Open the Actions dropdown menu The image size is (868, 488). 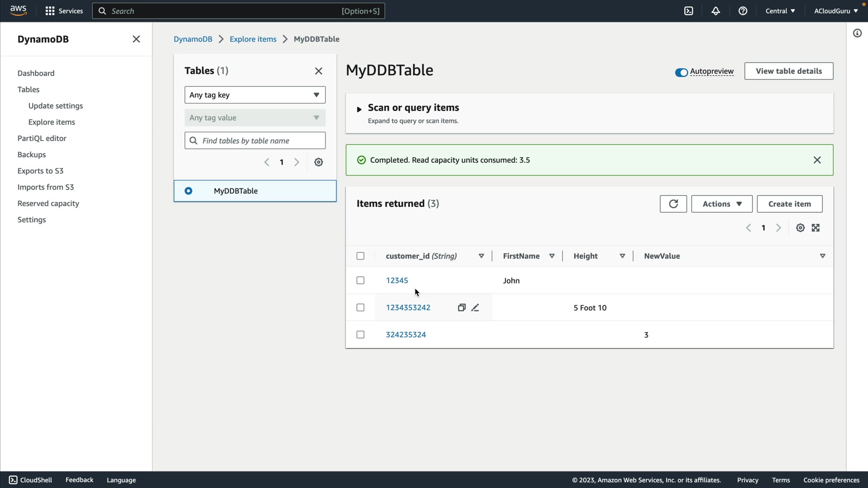coord(722,204)
